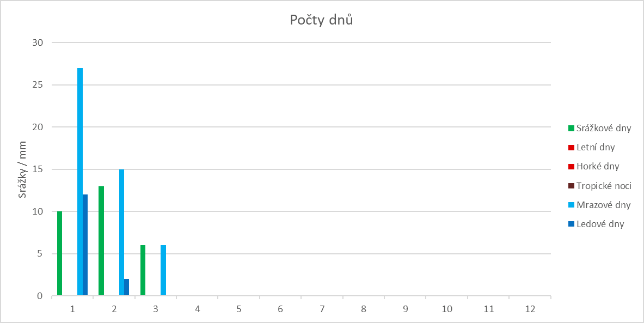Select the short dark blue bar in month 2
644x323 pixels.
pos(127,288)
